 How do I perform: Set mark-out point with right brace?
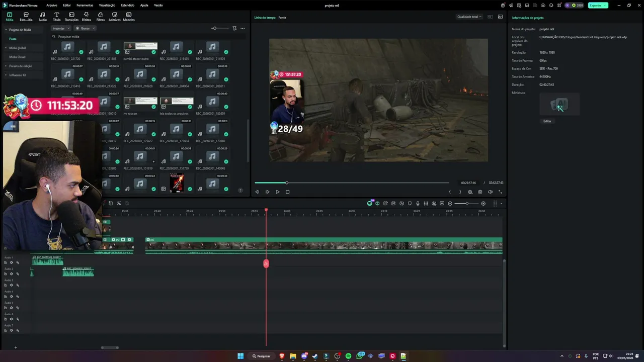460,192
